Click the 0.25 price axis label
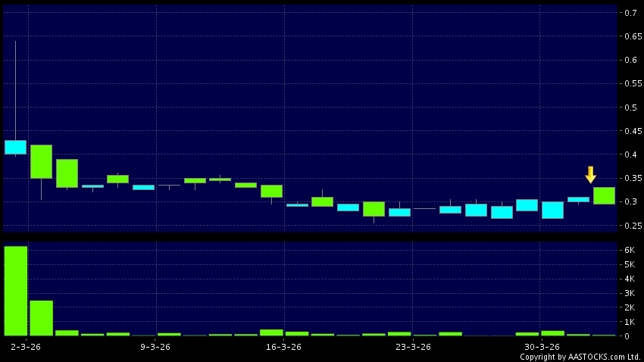 [630, 226]
